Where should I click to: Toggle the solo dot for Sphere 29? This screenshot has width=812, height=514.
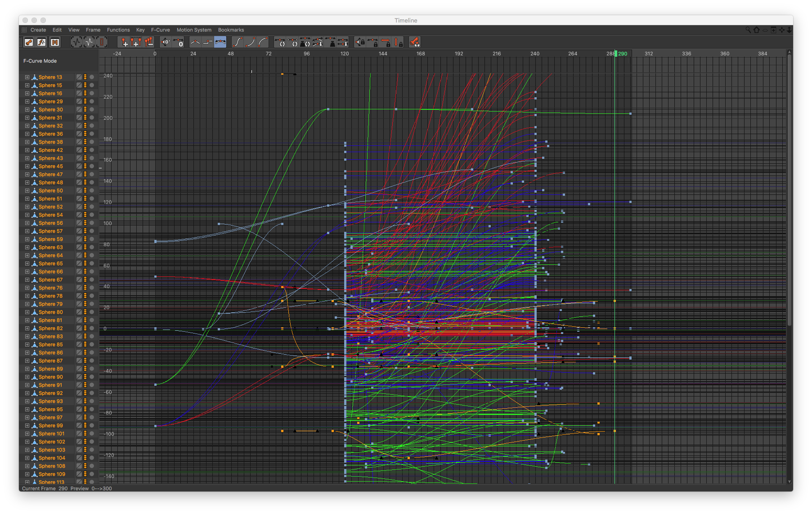[92, 102]
